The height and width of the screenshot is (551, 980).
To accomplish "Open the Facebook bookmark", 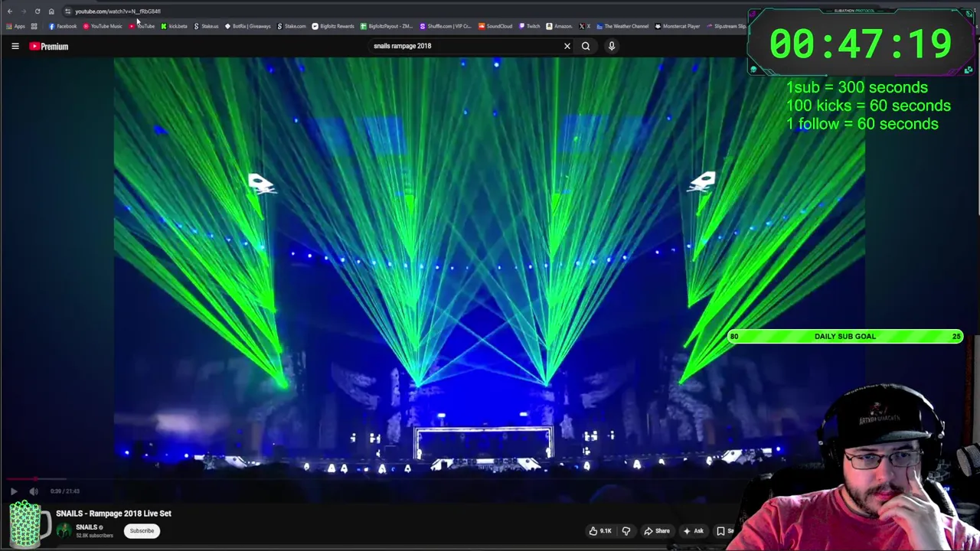I will 63,27.
